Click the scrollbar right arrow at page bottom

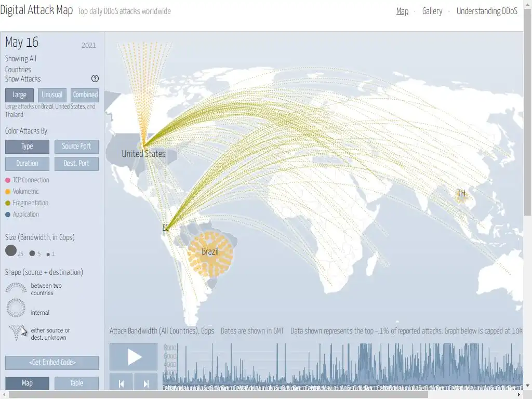pos(519,395)
